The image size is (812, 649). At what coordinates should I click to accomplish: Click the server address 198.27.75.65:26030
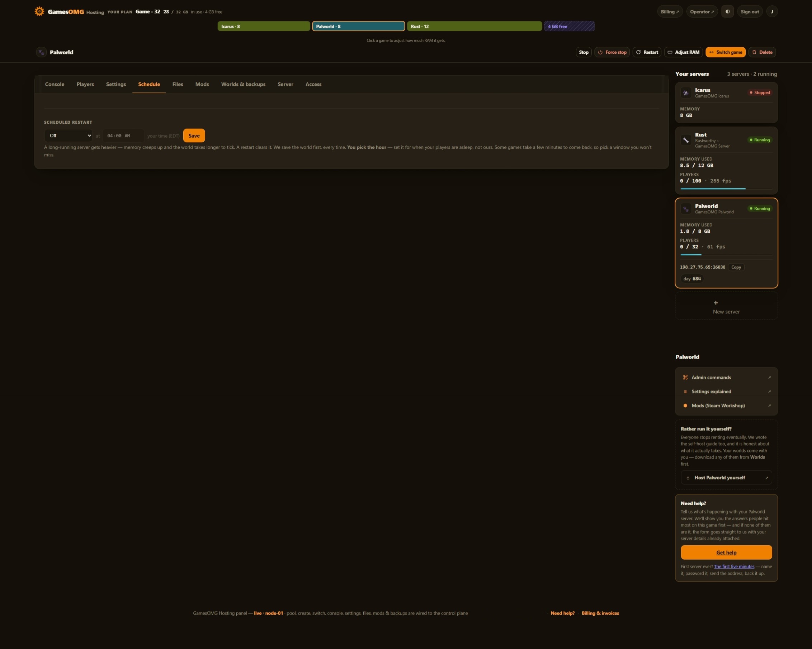coord(702,267)
